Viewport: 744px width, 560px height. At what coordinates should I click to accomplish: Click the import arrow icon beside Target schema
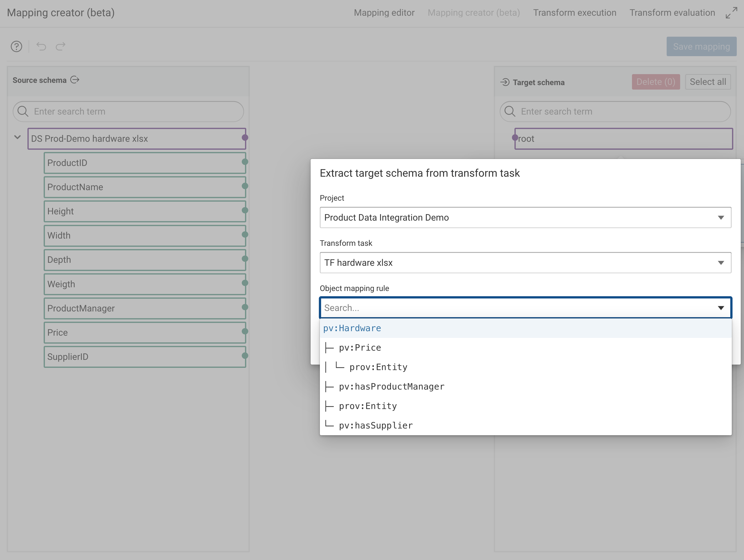point(505,82)
